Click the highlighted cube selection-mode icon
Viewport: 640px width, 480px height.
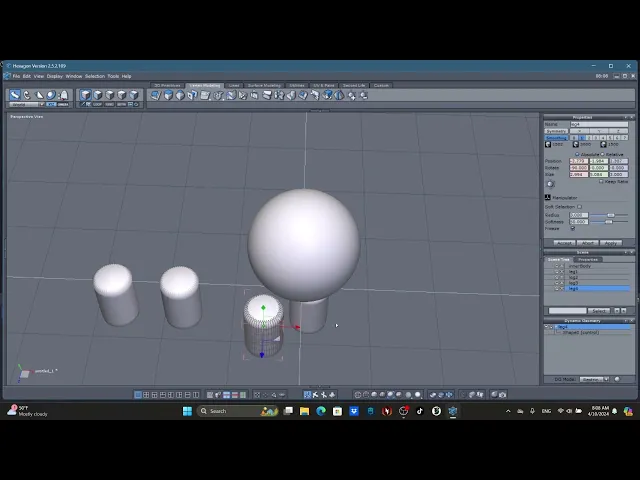click(85, 95)
